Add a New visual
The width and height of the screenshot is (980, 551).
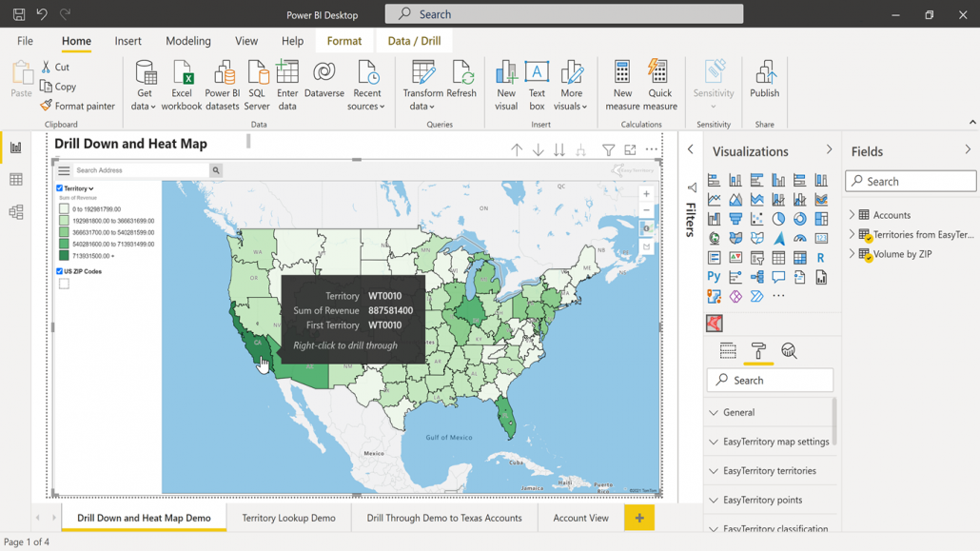tap(506, 86)
